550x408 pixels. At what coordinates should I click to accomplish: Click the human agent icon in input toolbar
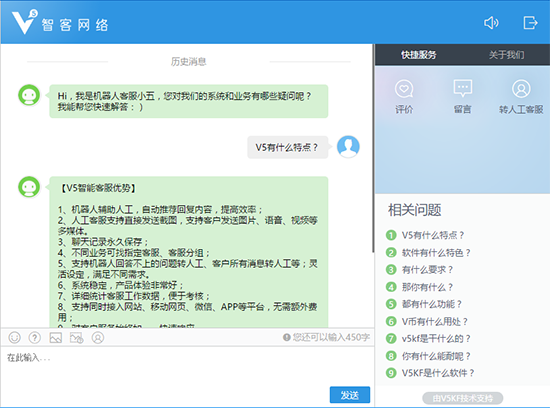[x=98, y=337]
